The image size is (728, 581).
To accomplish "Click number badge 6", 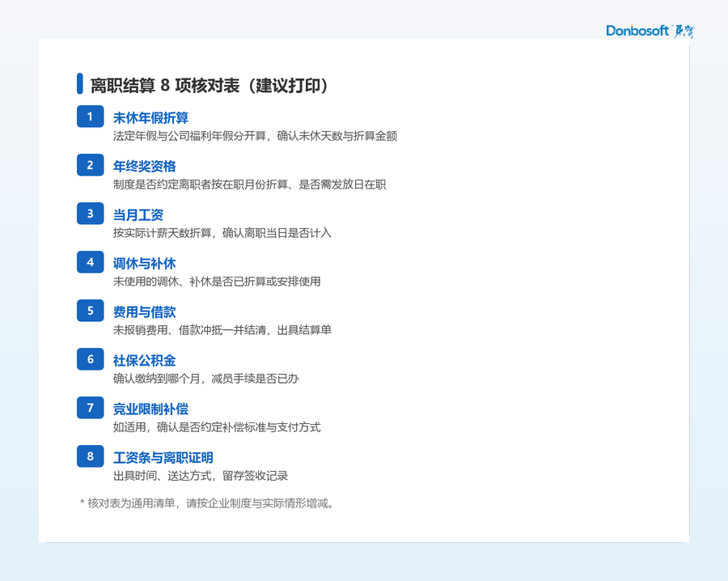I will click(x=90, y=359).
